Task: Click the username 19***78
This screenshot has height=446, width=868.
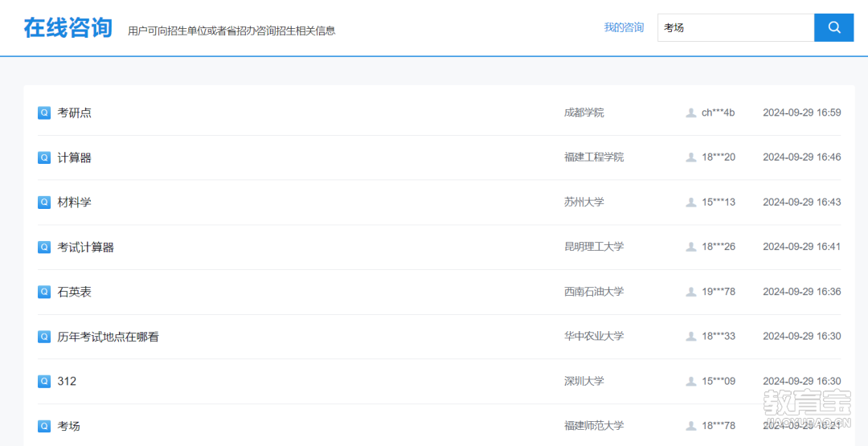Action: pos(719,292)
